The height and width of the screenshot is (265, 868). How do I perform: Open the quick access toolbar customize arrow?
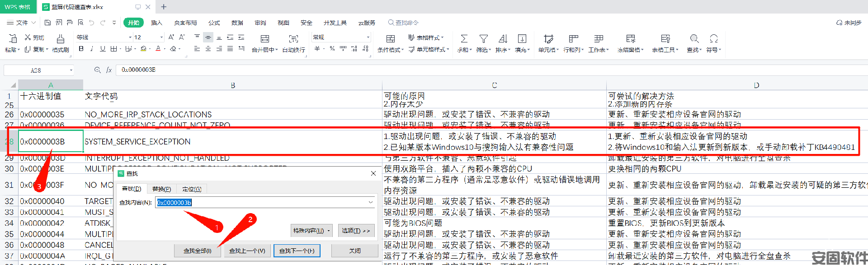pyautogui.click(x=114, y=23)
